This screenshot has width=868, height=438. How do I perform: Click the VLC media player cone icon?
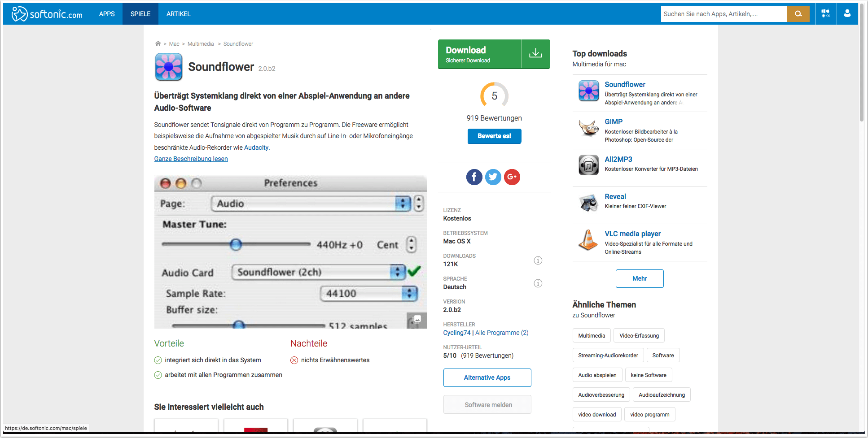point(588,240)
